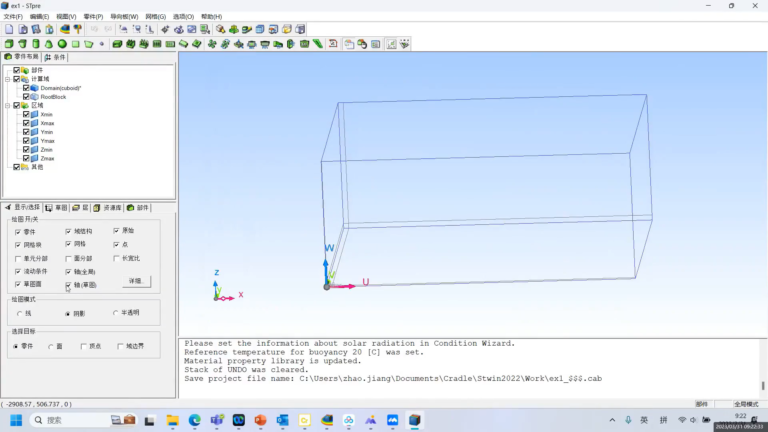The height and width of the screenshot is (432, 768).
Task: Switch to the 草图 tab
Action: [56, 208]
